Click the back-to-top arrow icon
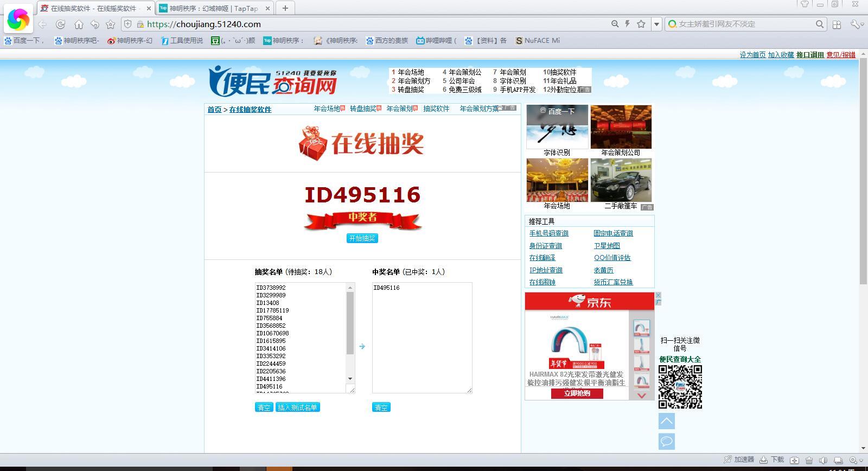The image size is (868, 471). tap(667, 421)
